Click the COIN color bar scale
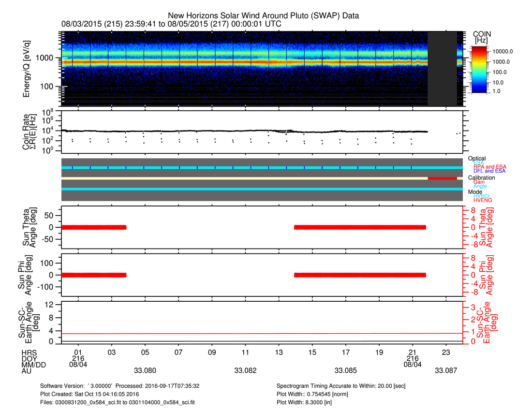Viewport: 532px width, 411px height. 479,68
